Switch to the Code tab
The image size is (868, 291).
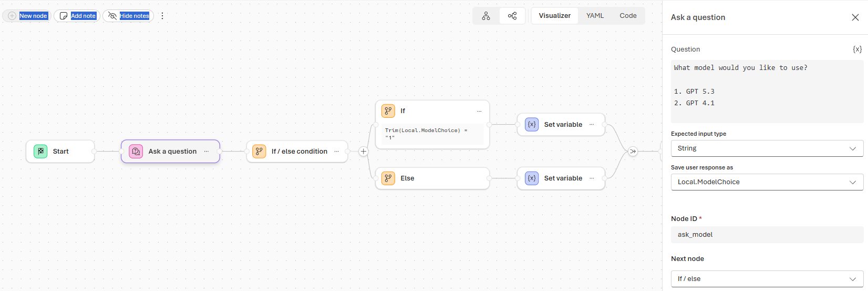click(628, 16)
